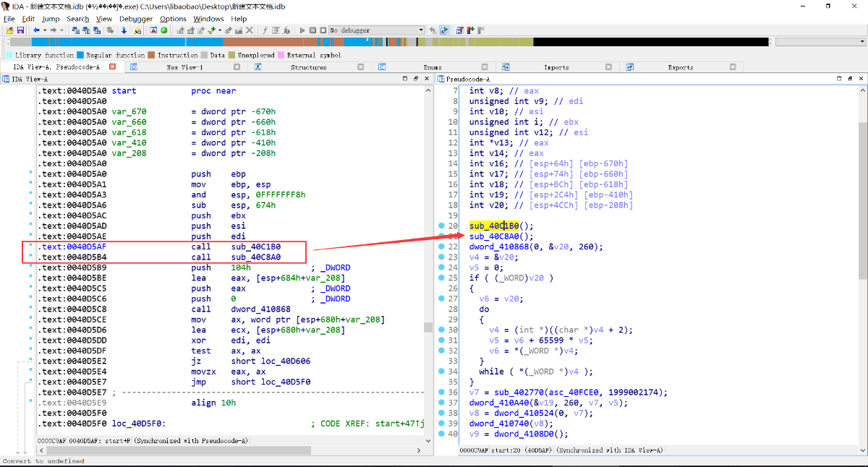This screenshot has height=467, width=868.
Task: Open the Jump menu
Action: click(x=51, y=19)
